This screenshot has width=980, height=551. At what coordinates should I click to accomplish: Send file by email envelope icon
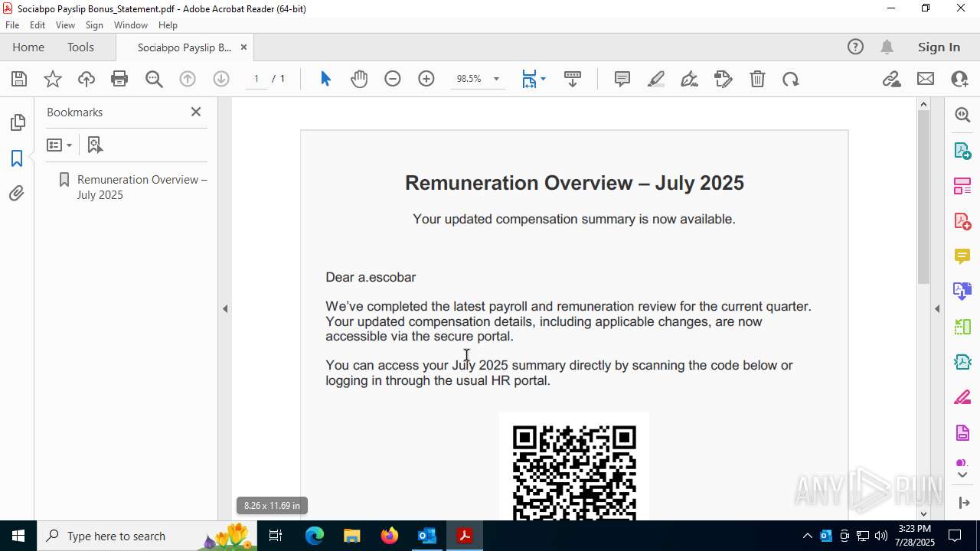926,79
